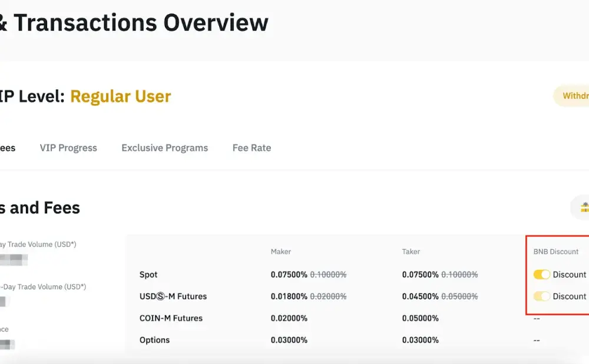The height and width of the screenshot is (364, 589).
Task: Open the Exclusive Programs tab
Action: pyautogui.click(x=164, y=148)
